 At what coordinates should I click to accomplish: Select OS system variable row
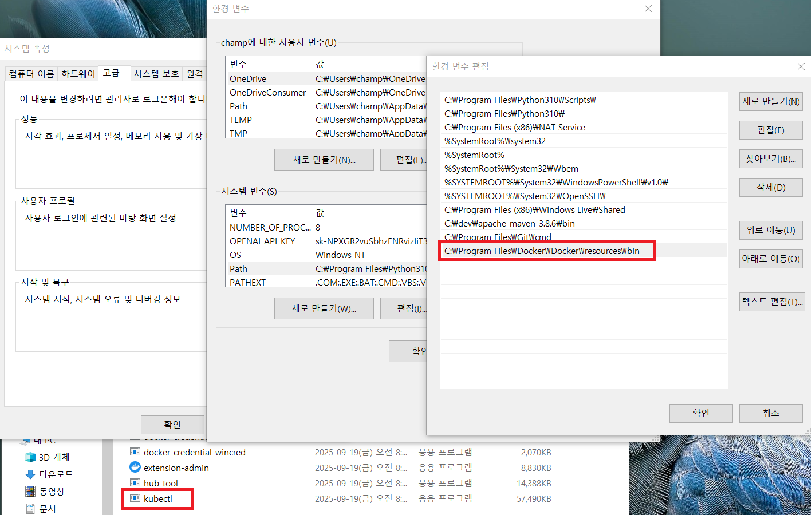point(326,255)
